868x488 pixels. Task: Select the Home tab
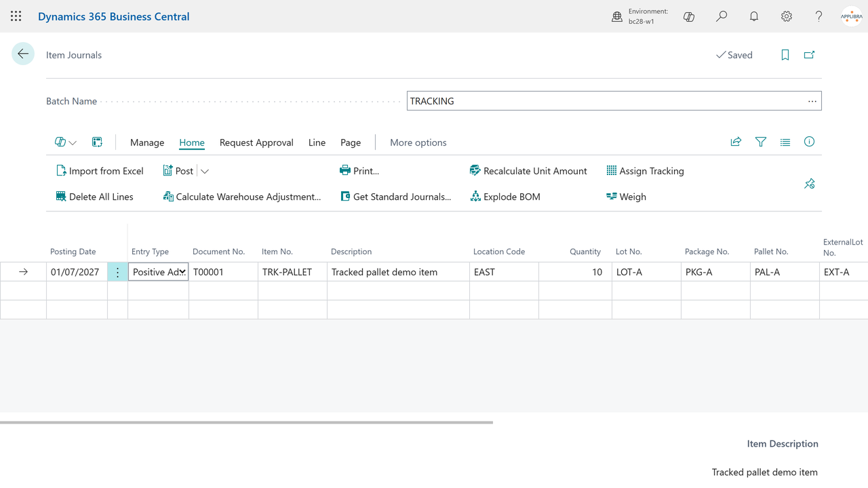pyautogui.click(x=192, y=142)
